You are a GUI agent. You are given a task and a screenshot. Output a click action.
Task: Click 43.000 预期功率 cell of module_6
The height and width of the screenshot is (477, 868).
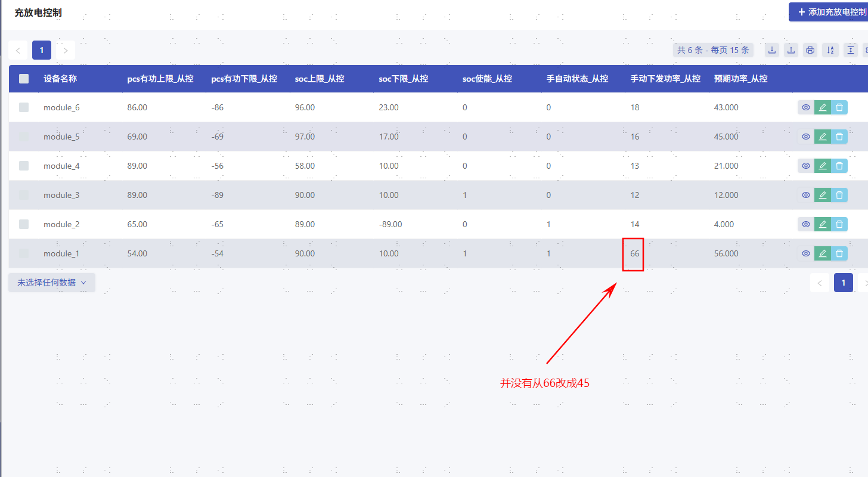point(726,107)
